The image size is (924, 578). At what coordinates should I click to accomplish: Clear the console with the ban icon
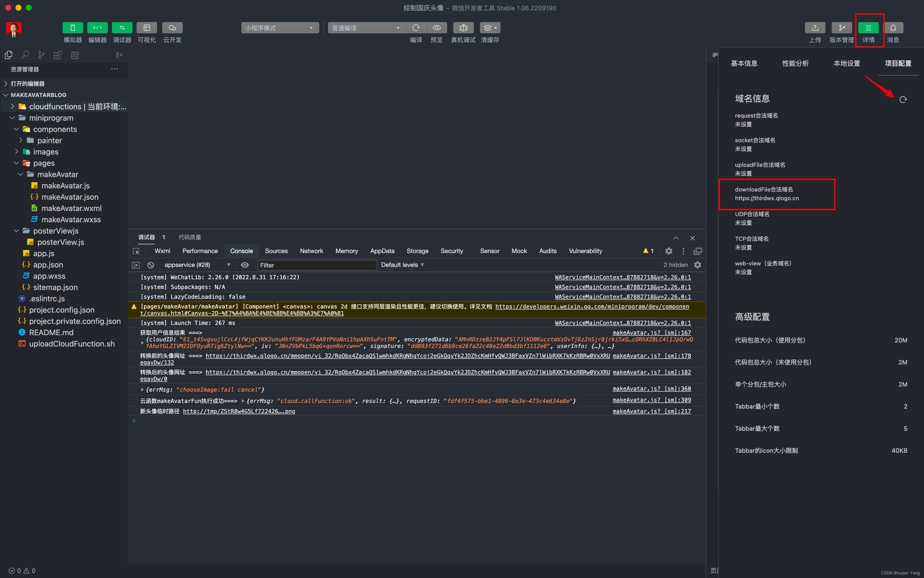[x=151, y=265]
